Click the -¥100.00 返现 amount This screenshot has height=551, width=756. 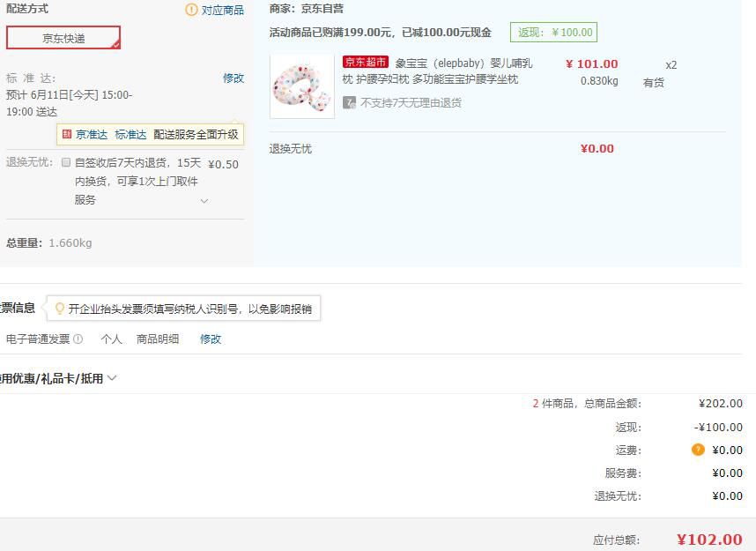(x=718, y=427)
